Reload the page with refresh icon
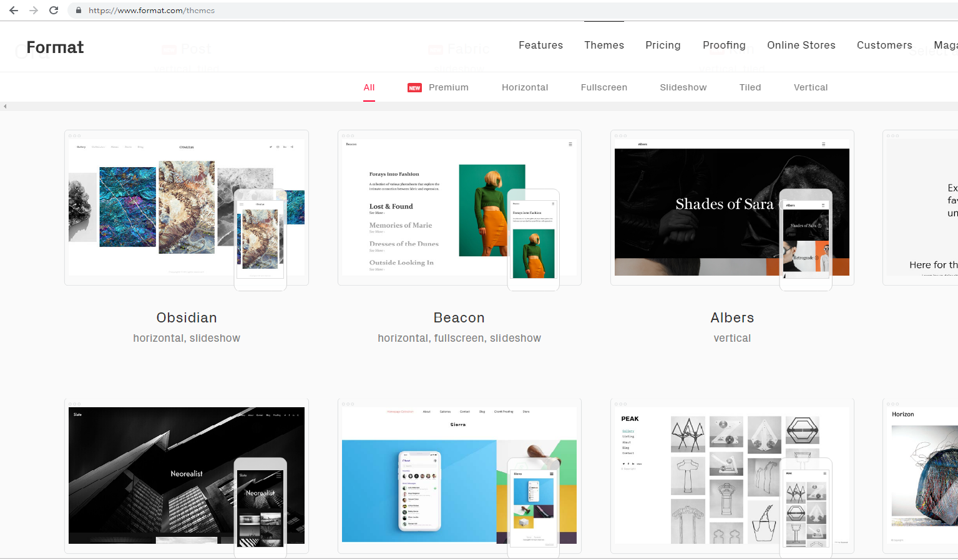Screen dimensions: 958x560 tap(54, 11)
